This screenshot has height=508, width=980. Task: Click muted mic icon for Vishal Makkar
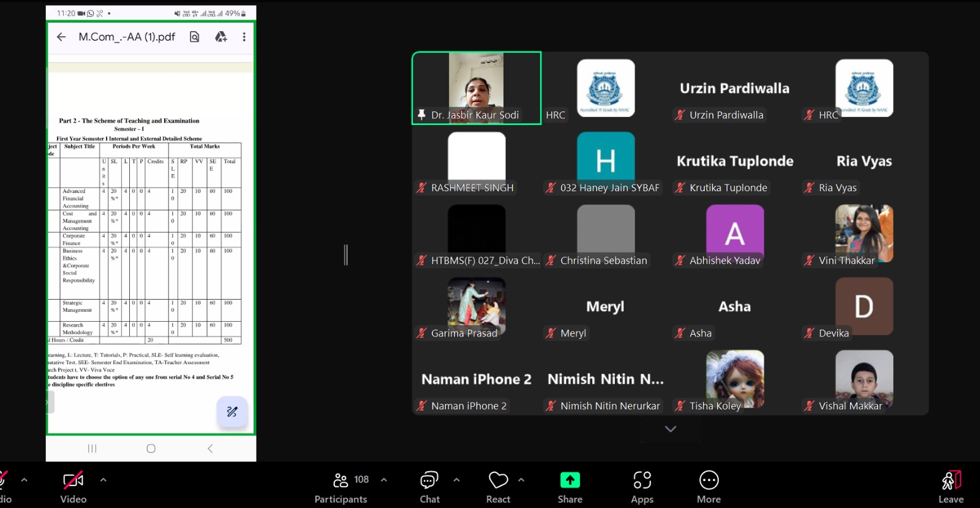tap(809, 406)
